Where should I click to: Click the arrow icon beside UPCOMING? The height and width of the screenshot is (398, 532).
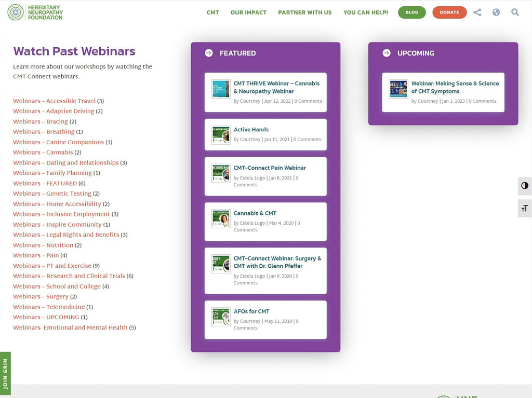[387, 53]
